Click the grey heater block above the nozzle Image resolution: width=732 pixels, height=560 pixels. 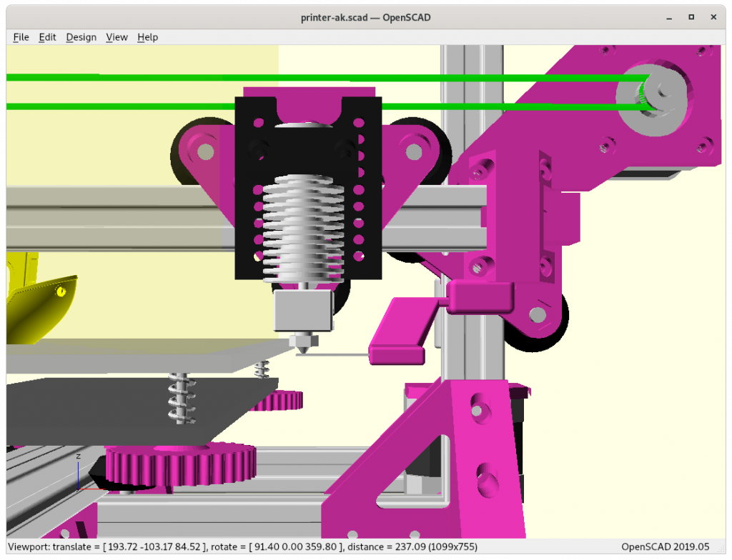pyautogui.click(x=303, y=310)
